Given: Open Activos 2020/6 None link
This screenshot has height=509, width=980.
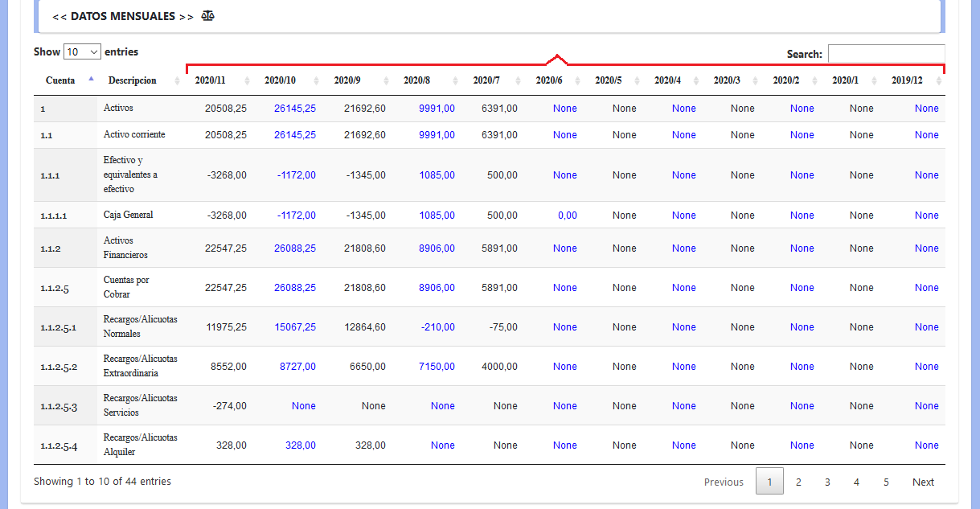Looking at the screenshot, I should 565,109.
